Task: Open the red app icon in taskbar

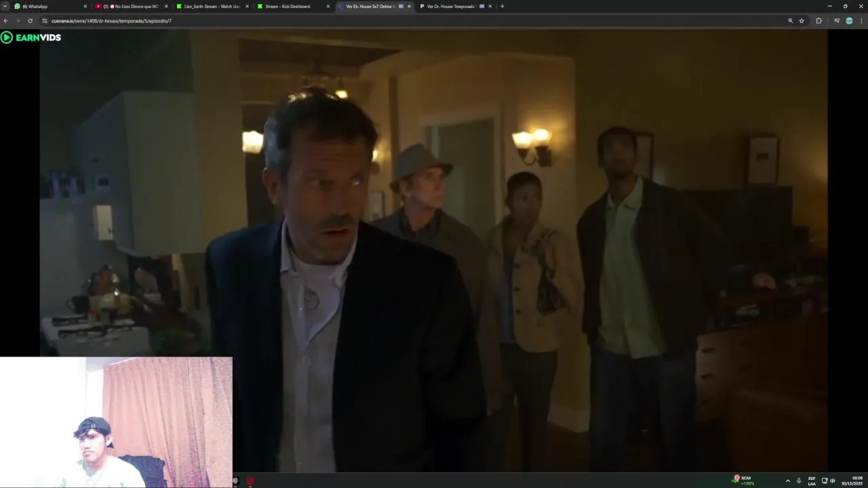Action: pyautogui.click(x=250, y=481)
